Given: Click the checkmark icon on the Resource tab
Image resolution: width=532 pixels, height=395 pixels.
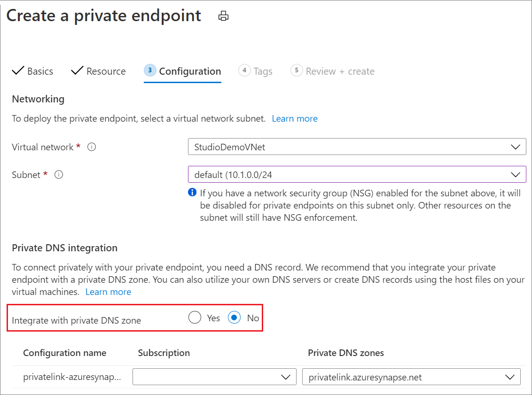Looking at the screenshot, I should coord(77,70).
